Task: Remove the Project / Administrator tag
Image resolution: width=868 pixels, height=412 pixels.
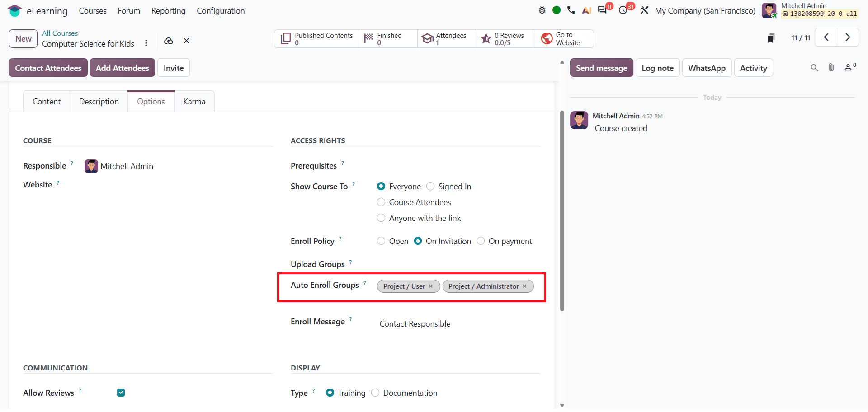Action: click(x=524, y=286)
